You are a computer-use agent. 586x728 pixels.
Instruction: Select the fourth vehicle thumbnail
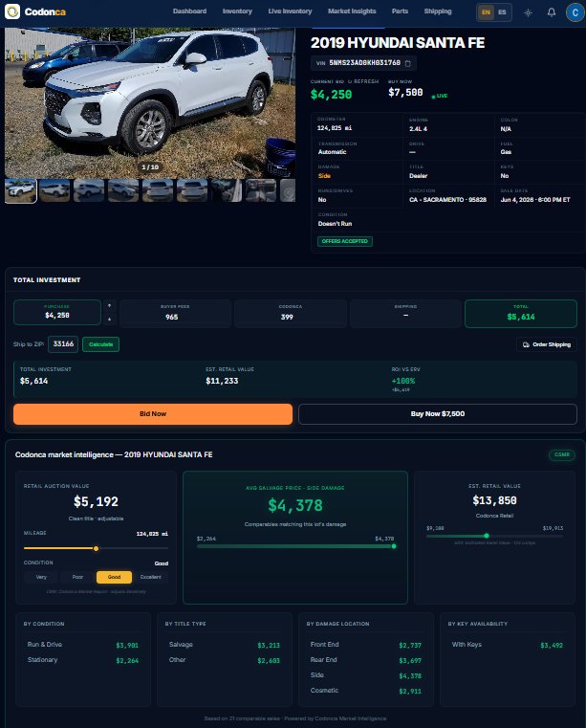(x=123, y=190)
